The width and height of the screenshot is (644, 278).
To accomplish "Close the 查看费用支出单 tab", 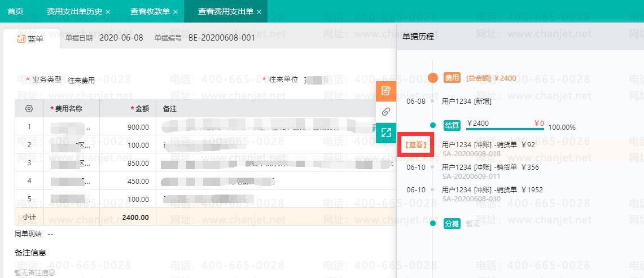I will tap(259, 12).
